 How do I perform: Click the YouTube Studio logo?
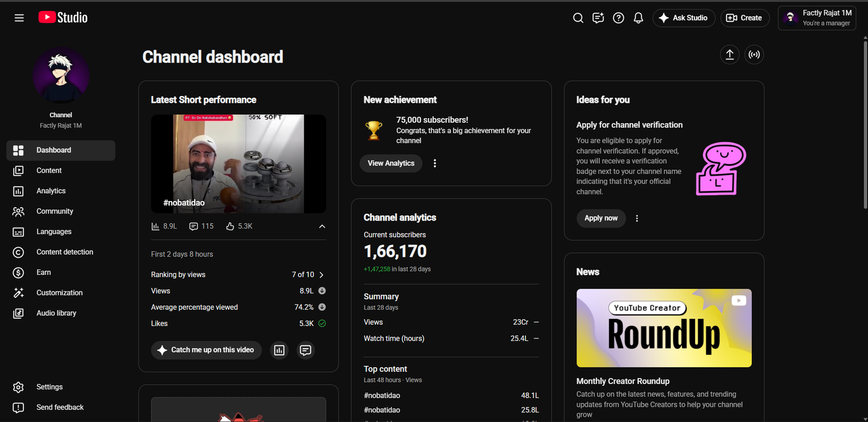click(x=63, y=17)
